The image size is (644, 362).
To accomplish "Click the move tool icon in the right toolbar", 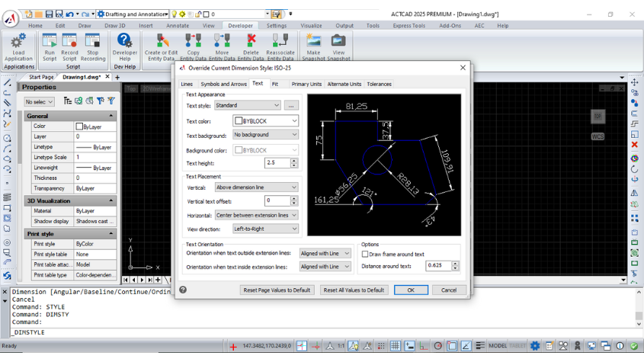I will (x=635, y=82).
